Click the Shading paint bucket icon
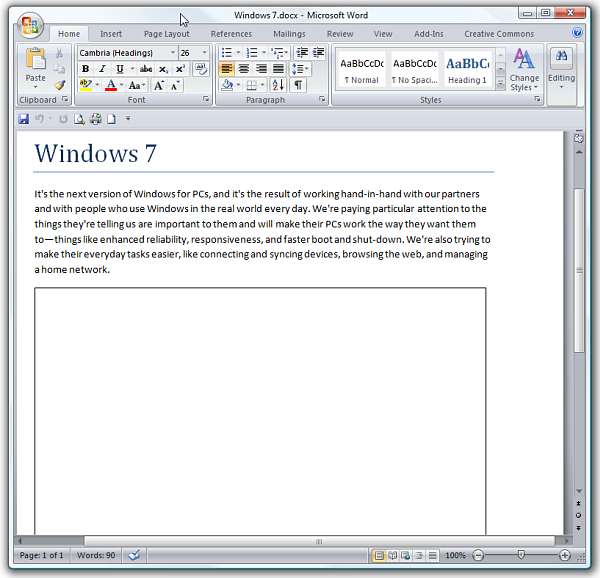The width and height of the screenshot is (600, 578). click(x=227, y=85)
